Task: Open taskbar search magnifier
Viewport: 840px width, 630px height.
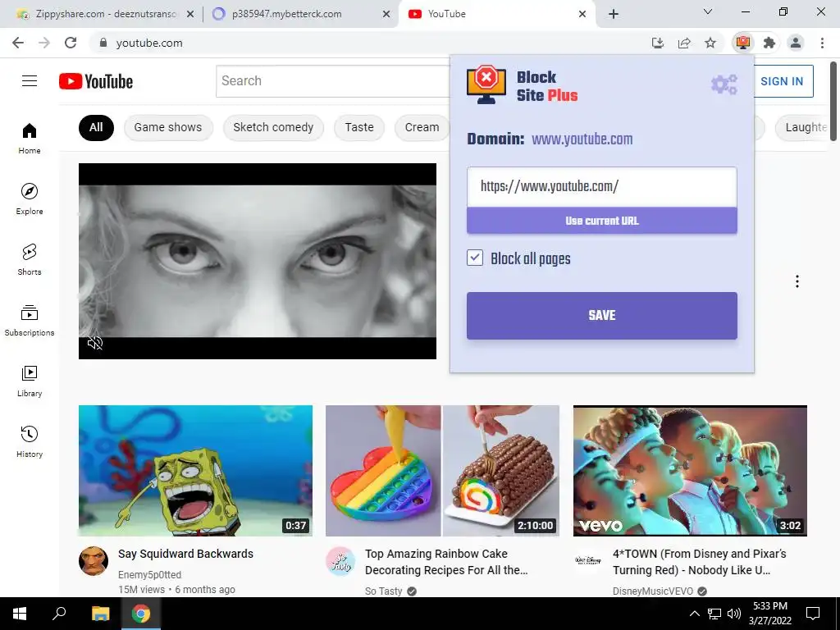Action: click(59, 614)
